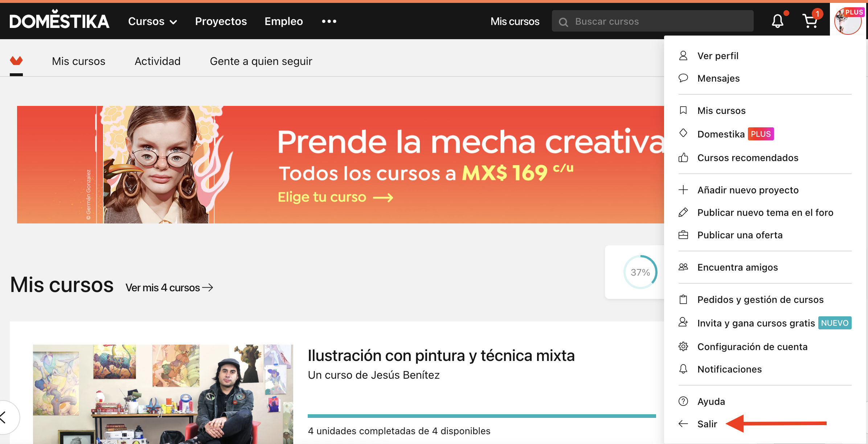Focus the Buscar cursos search field
This screenshot has height=444, width=868.
(652, 21)
